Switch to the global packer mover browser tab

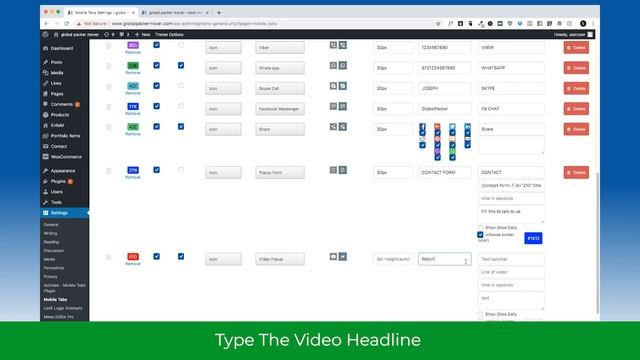[x=175, y=13]
